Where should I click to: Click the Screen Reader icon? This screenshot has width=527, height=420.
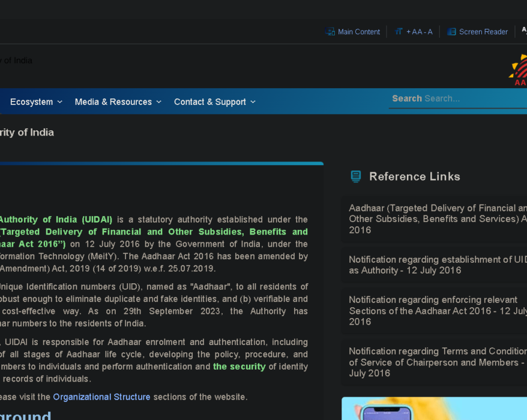click(x=451, y=32)
